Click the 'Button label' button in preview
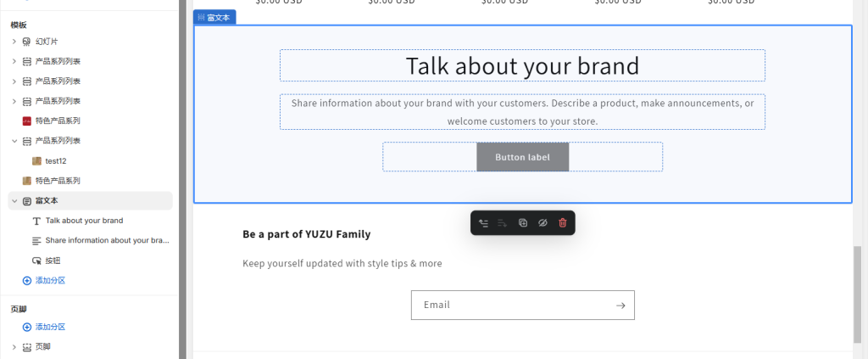 point(522,157)
